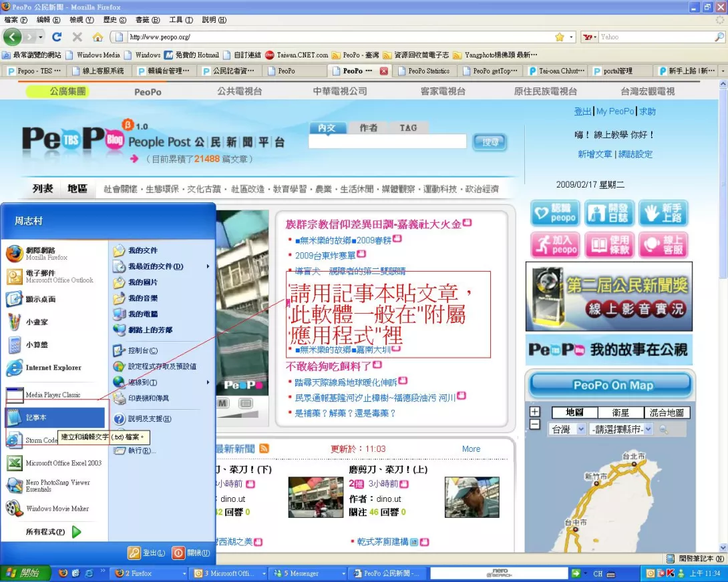The width and height of the screenshot is (728, 582).
Task: Select the 作者 search tab
Action: [368, 127]
